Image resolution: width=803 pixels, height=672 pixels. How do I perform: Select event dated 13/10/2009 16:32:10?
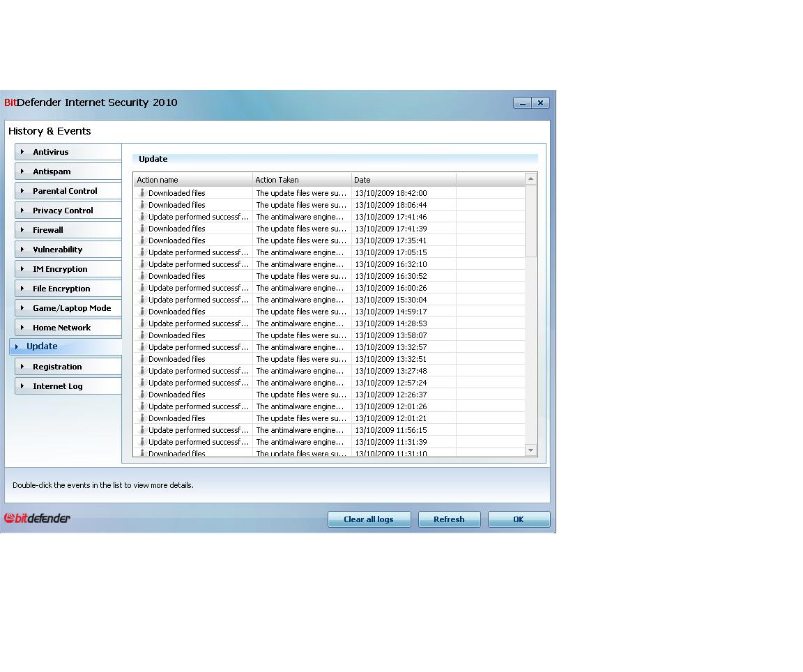(329, 264)
